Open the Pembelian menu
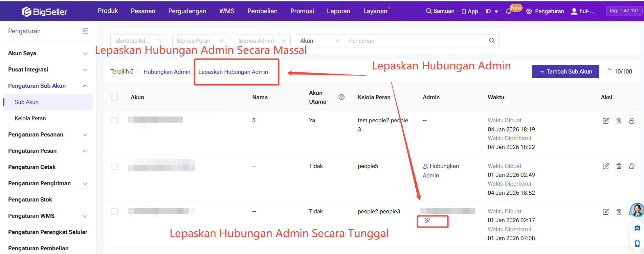 263,11
